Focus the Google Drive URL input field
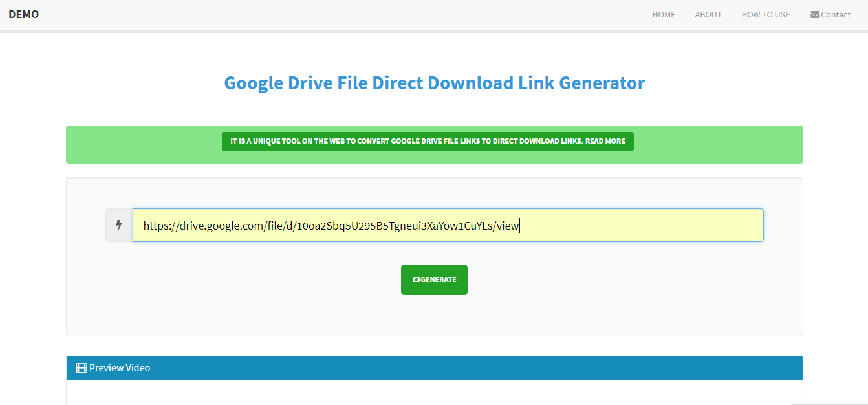The width and height of the screenshot is (868, 405). click(448, 225)
